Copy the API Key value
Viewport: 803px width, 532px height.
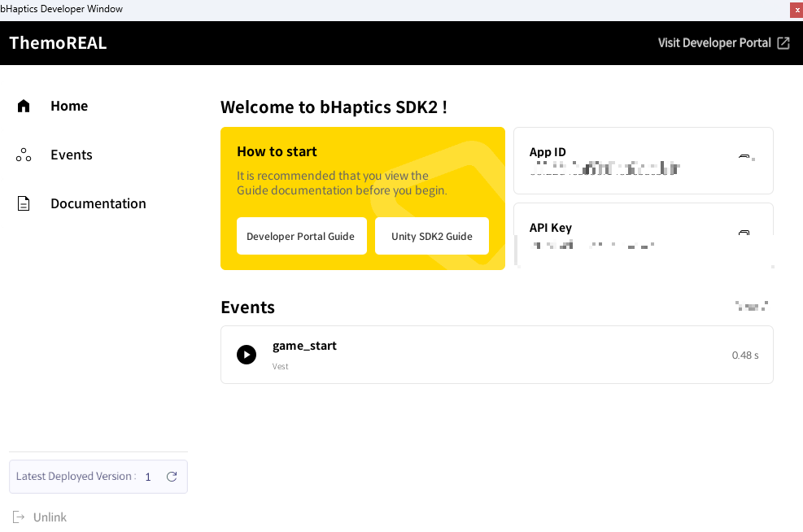point(744,233)
